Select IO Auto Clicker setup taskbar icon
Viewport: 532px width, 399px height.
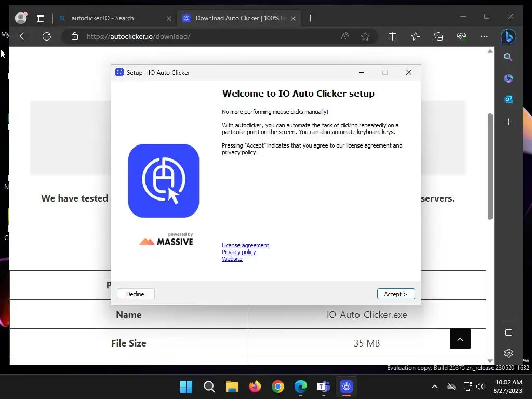[x=347, y=387]
